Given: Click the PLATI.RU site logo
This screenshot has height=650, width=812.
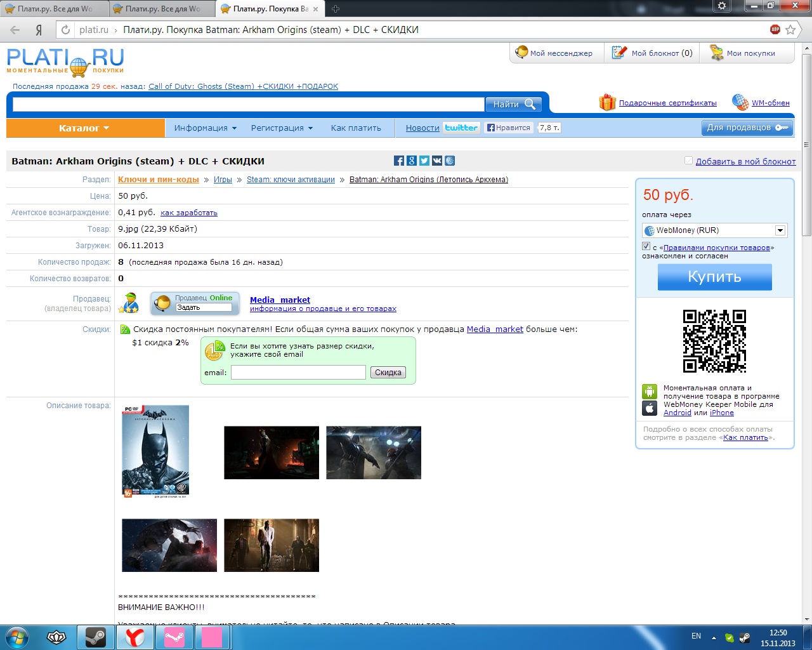Looking at the screenshot, I should click(x=65, y=62).
